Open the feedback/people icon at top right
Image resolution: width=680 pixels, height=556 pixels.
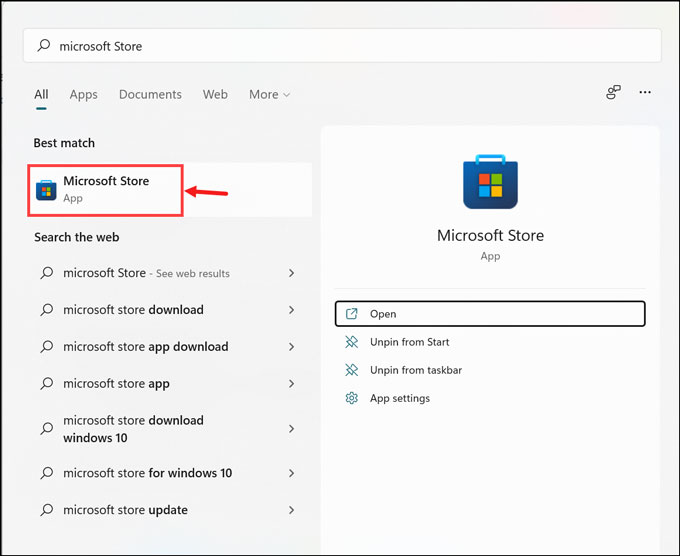613,92
